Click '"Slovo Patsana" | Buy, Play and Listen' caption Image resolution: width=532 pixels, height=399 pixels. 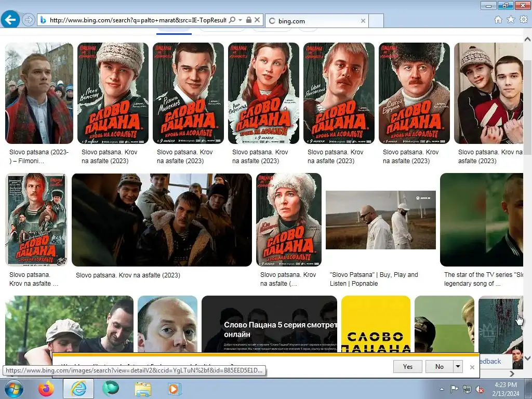(374, 279)
